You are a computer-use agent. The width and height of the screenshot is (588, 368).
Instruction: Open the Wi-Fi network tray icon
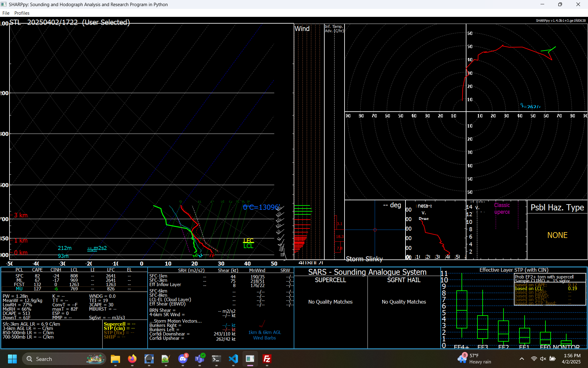(x=534, y=359)
